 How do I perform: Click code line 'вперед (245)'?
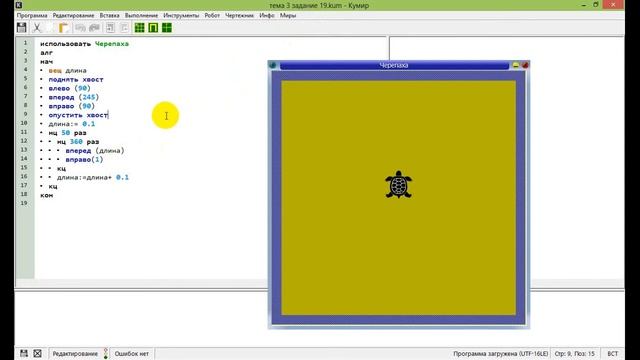coord(73,97)
